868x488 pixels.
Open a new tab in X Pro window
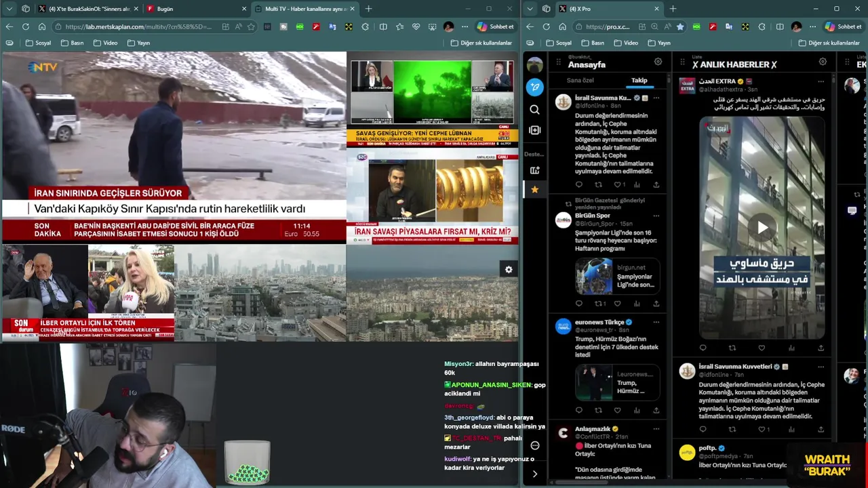pyautogui.click(x=673, y=9)
